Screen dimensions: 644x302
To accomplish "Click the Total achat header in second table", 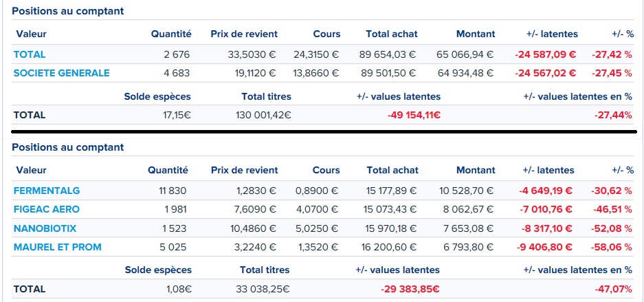I will pos(392,170).
